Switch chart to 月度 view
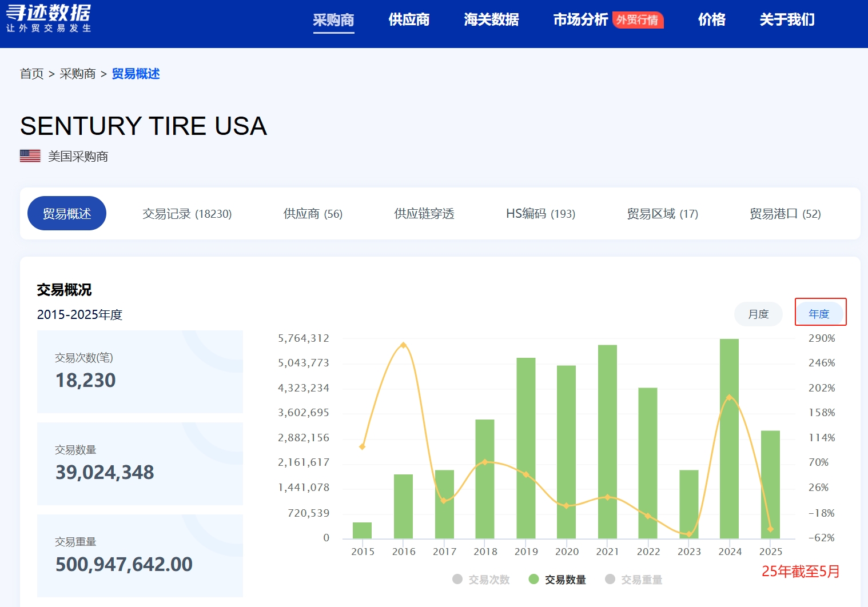 click(x=758, y=314)
